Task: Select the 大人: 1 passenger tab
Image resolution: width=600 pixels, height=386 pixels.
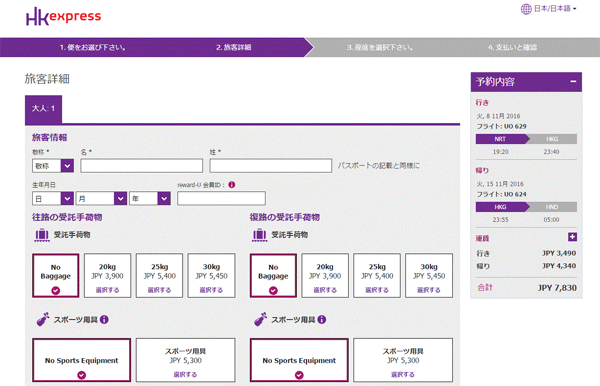Action: pos(43,109)
